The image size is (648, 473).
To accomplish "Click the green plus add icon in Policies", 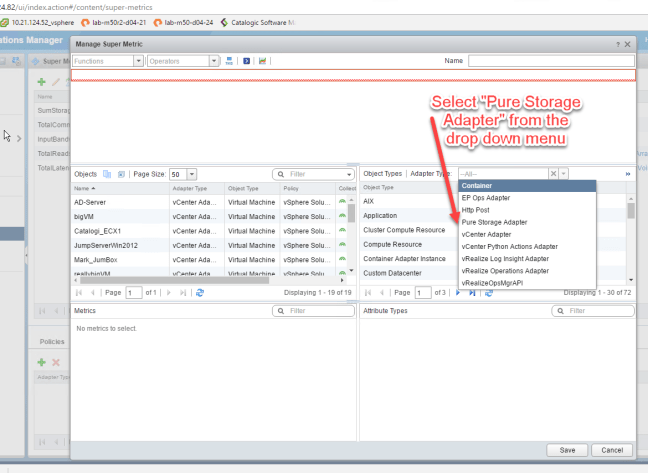I will pyautogui.click(x=42, y=362).
